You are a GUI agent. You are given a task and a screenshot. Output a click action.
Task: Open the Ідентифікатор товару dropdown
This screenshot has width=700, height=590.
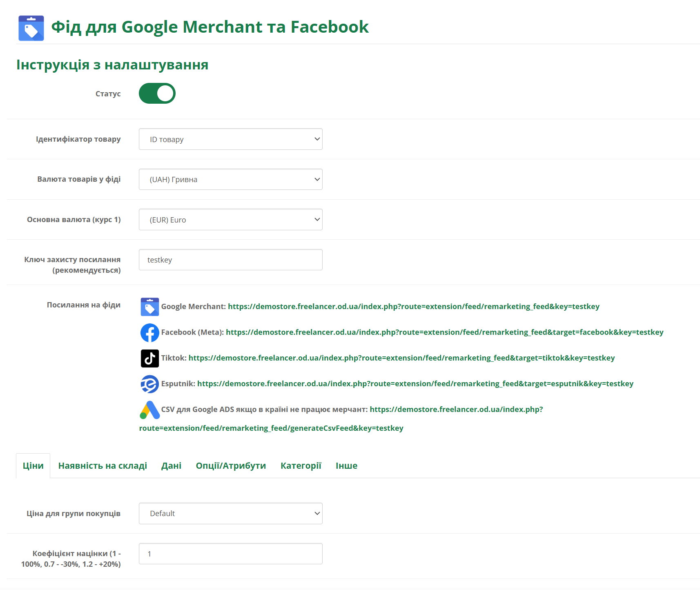(231, 139)
